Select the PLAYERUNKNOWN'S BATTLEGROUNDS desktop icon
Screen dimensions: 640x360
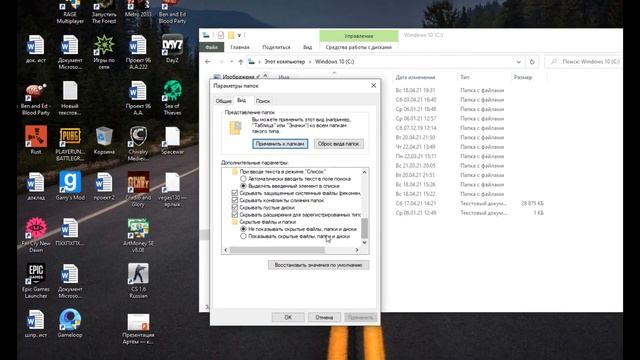70,144
